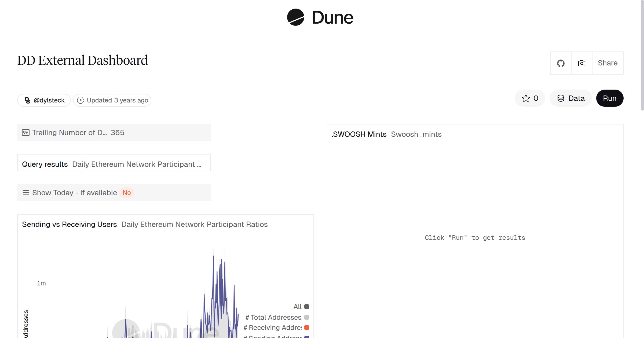Click the camera screenshot icon
Viewport: 644px width, 338px height.
(x=581, y=63)
